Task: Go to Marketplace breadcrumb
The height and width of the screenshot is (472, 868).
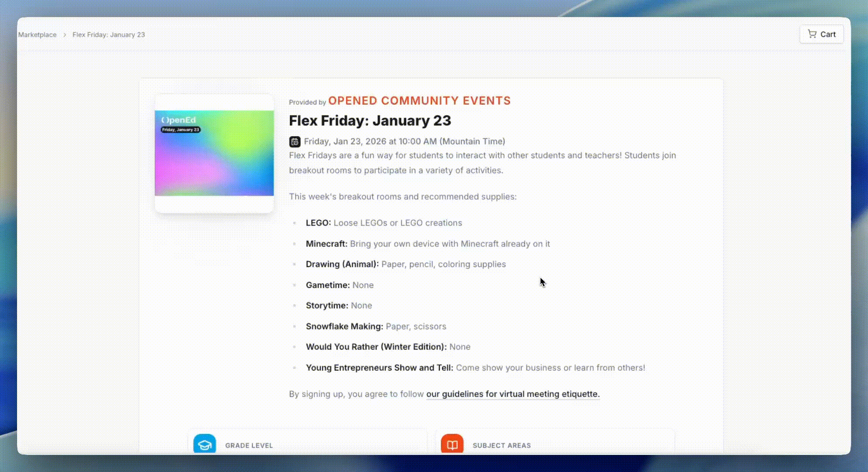Action: tap(37, 35)
